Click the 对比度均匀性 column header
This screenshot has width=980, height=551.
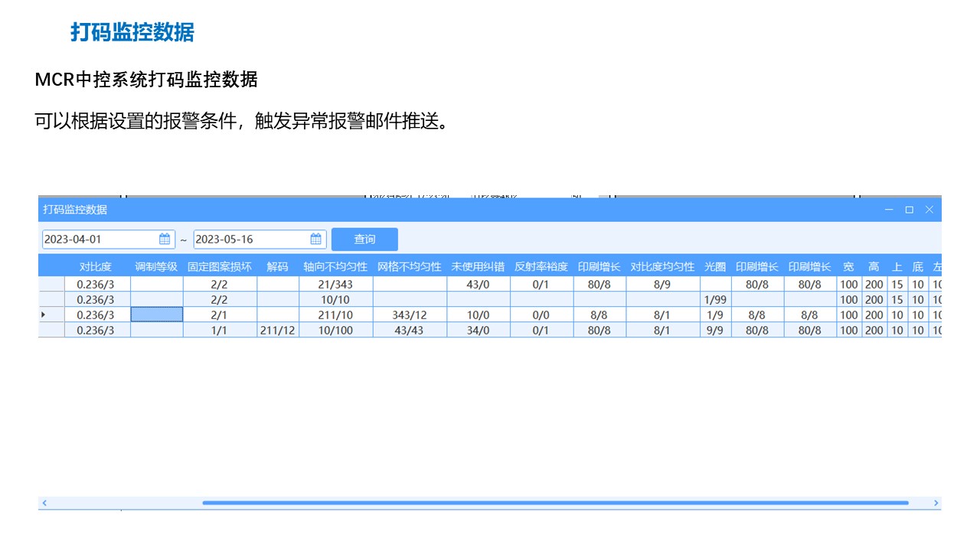tap(662, 266)
